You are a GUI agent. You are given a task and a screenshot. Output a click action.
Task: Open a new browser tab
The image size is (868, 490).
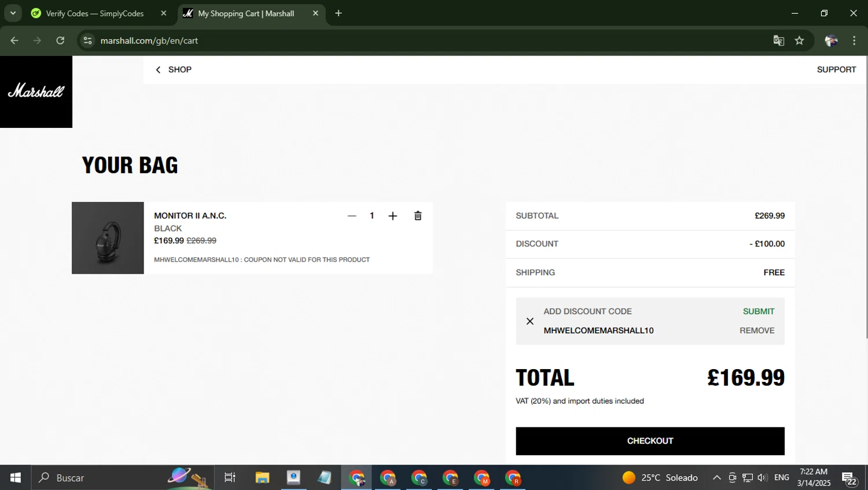[339, 13]
